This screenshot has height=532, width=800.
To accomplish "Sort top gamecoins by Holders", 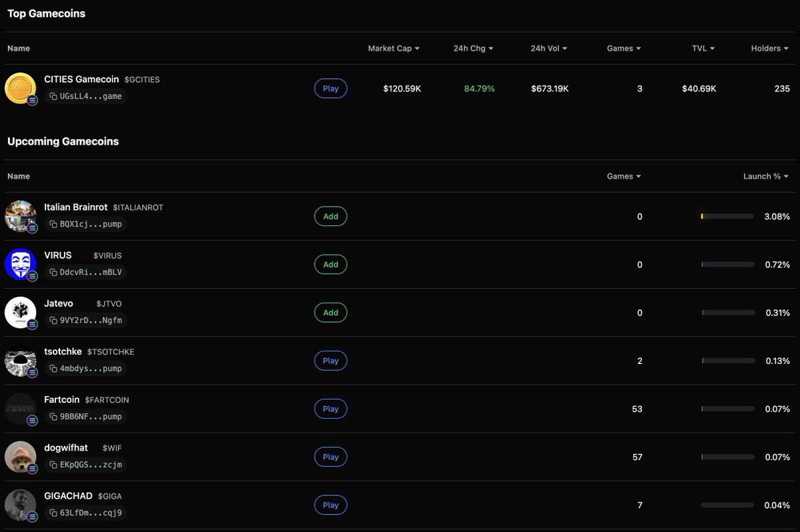I will pos(770,49).
